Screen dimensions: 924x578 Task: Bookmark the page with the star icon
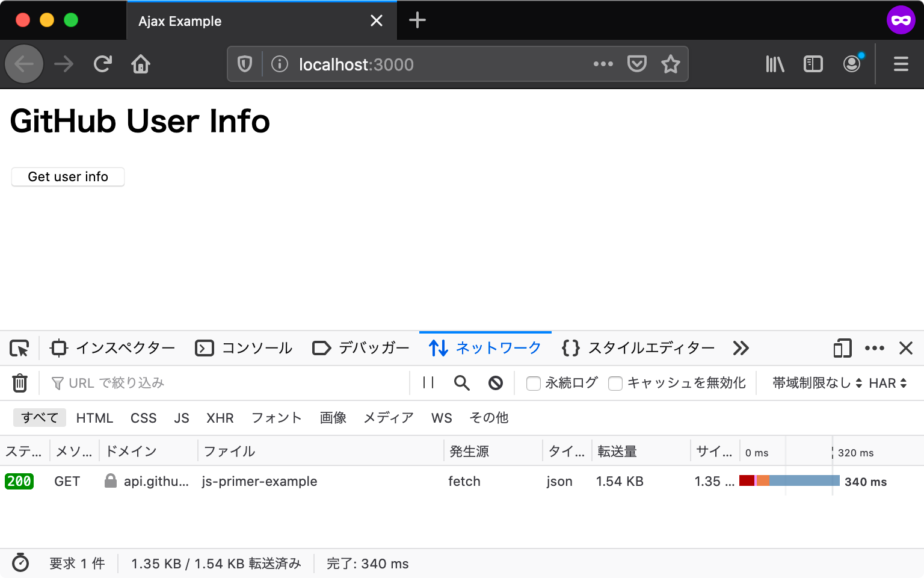pos(670,64)
